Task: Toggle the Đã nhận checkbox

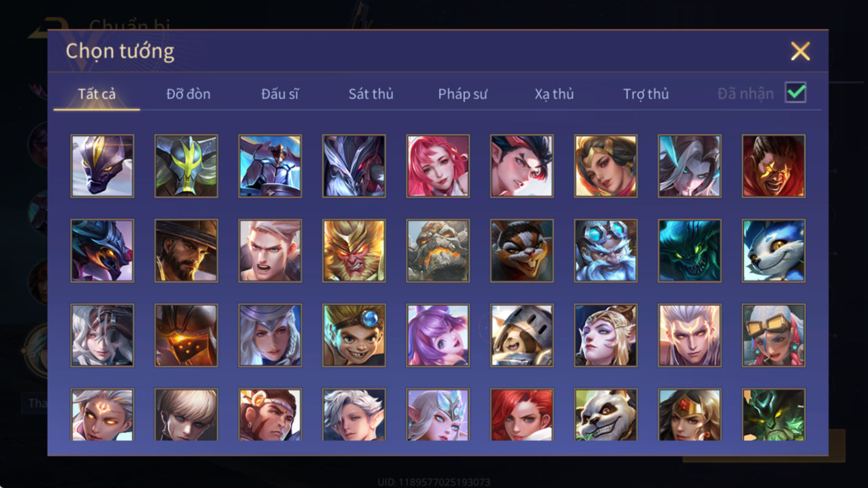Action: pyautogui.click(x=795, y=92)
